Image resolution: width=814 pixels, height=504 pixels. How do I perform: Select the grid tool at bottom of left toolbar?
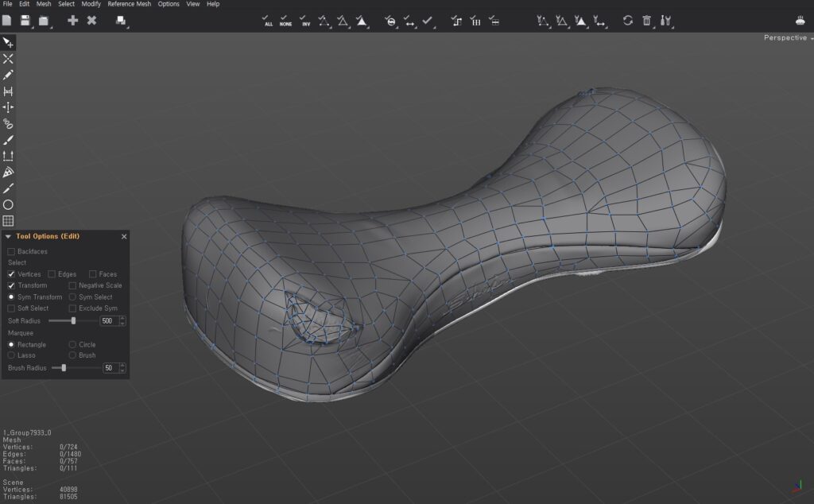click(8, 221)
